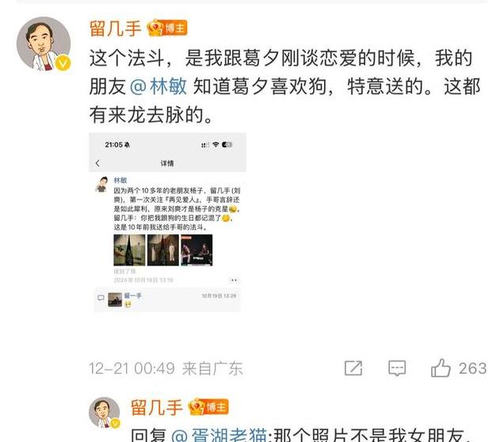The image size is (504, 442).
Task: Click 留几手 username on first post
Action: pos(116,29)
